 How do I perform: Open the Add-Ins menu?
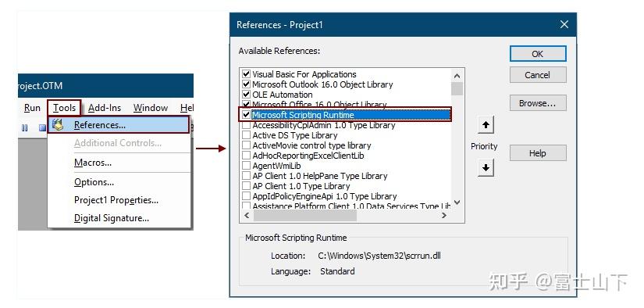[x=105, y=108]
